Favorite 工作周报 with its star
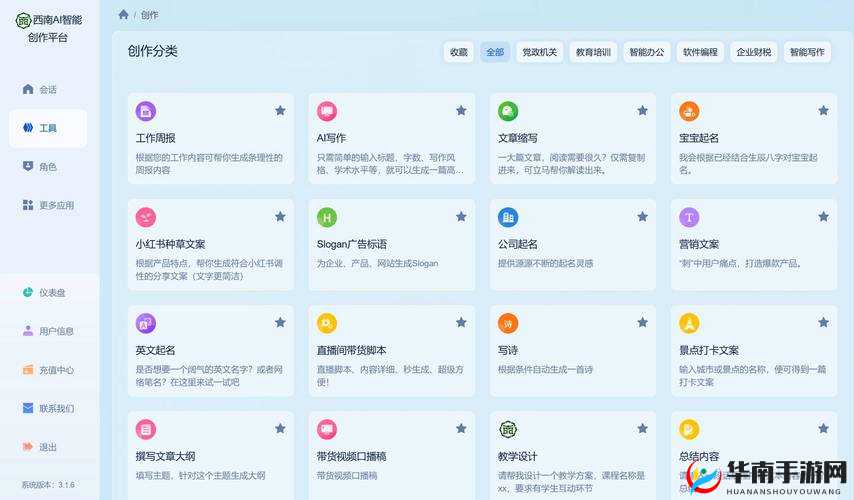This screenshot has width=854, height=500. click(x=280, y=111)
